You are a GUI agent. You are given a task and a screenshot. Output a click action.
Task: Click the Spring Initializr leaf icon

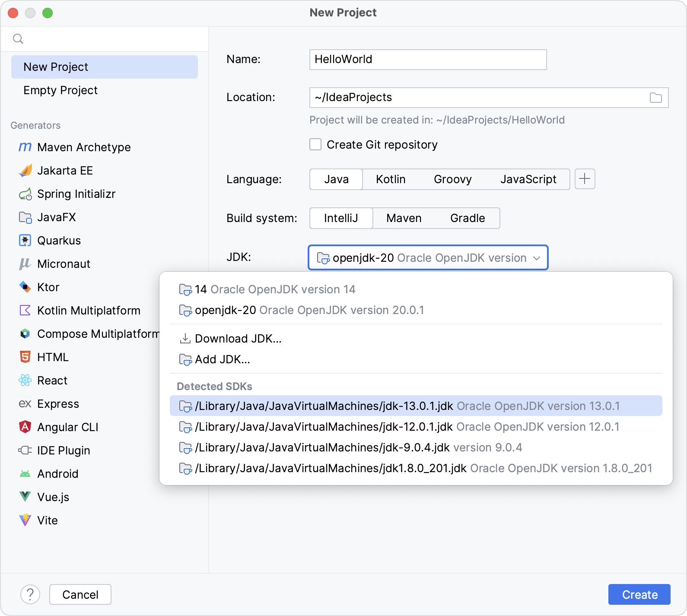click(25, 194)
